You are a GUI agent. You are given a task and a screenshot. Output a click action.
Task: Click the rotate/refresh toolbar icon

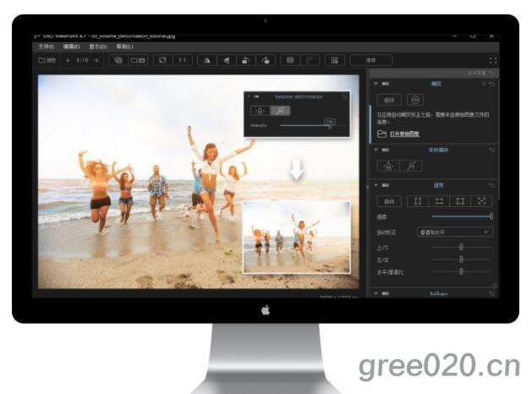pyautogui.click(x=161, y=60)
